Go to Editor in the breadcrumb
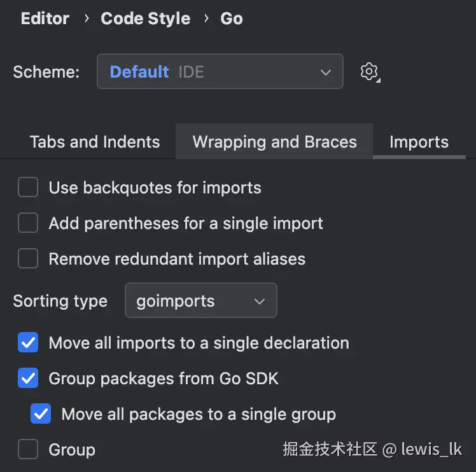This screenshot has height=472, width=476. [45, 18]
